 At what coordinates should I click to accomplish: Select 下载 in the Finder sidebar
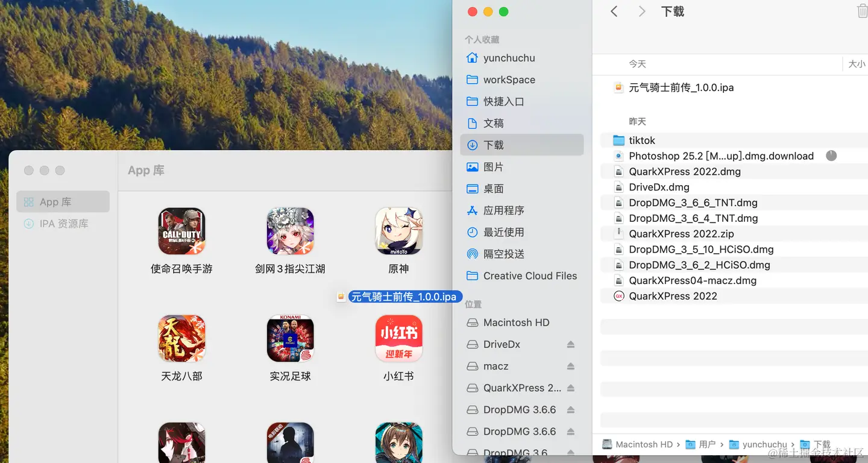tap(521, 145)
